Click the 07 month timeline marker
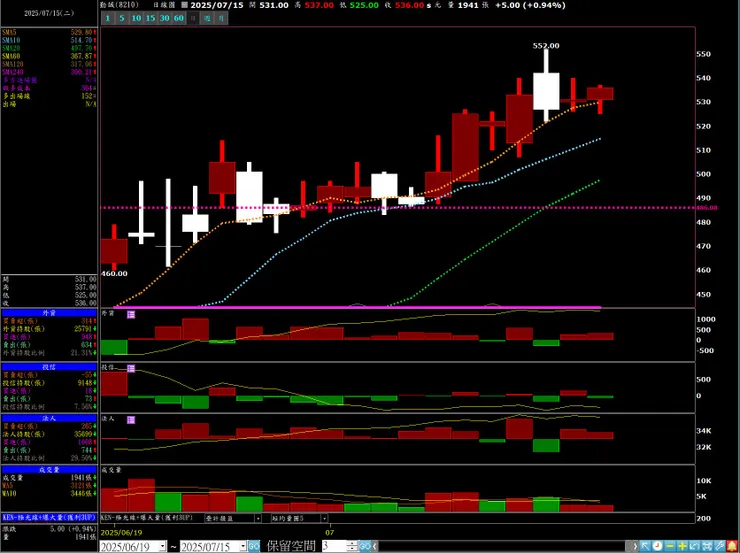 (330, 532)
